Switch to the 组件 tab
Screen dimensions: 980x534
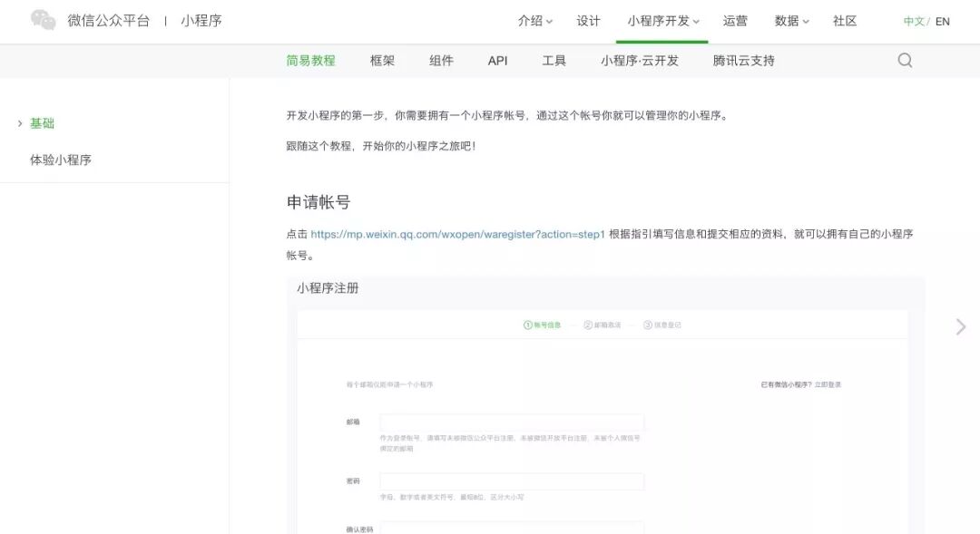[x=441, y=61]
